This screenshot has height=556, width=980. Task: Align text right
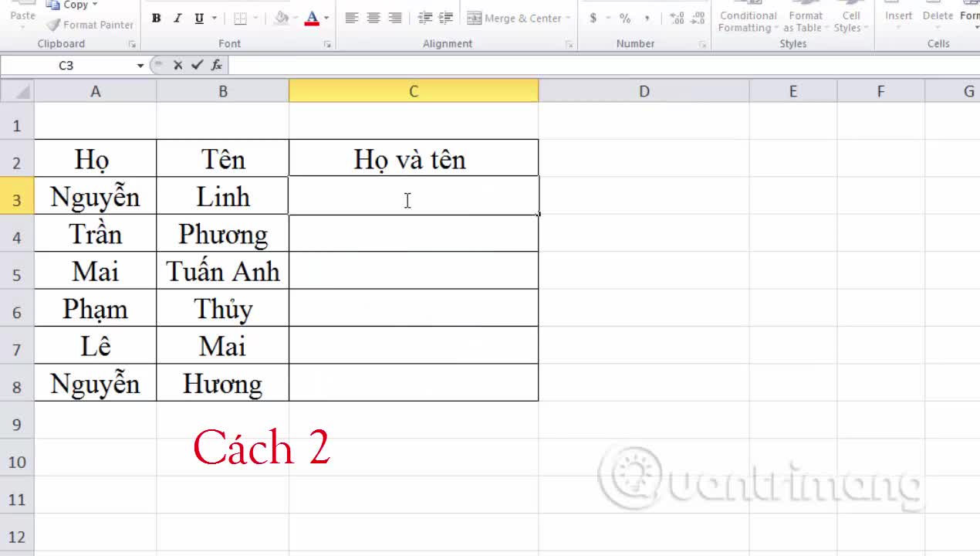coord(395,18)
